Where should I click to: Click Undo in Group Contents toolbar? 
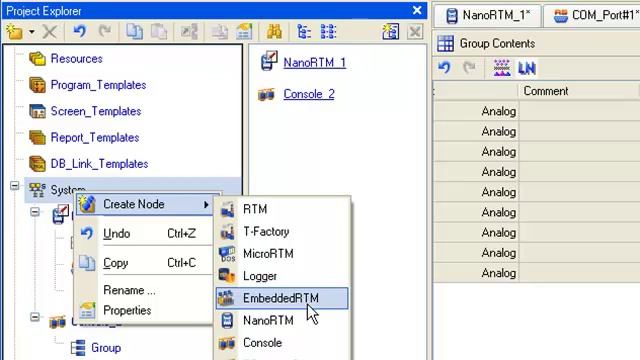click(445, 67)
